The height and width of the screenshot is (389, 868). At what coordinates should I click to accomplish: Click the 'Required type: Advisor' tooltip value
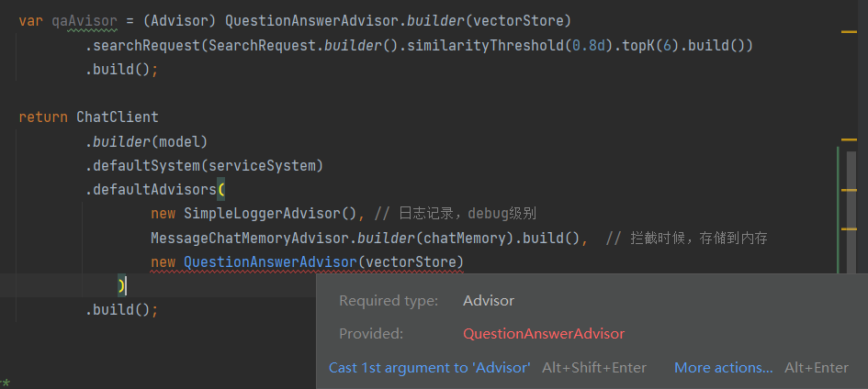coord(489,301)
